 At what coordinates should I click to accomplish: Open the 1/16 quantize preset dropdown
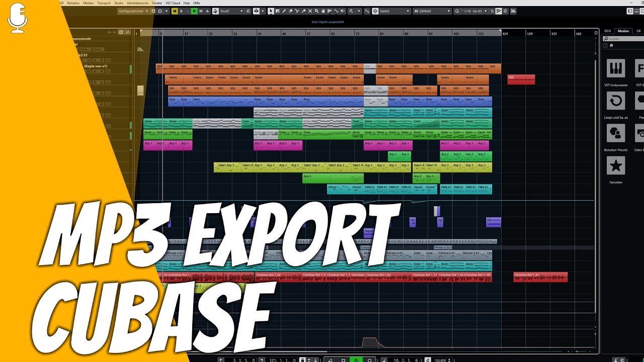[x=475, y=11]
